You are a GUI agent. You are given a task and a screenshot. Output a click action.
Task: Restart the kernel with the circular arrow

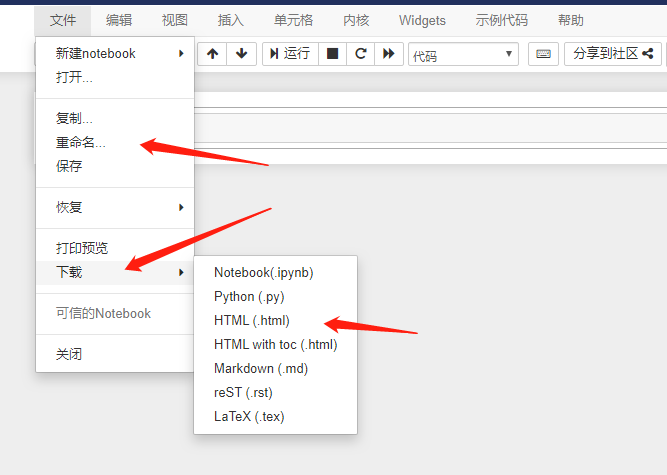click(361, 54)
